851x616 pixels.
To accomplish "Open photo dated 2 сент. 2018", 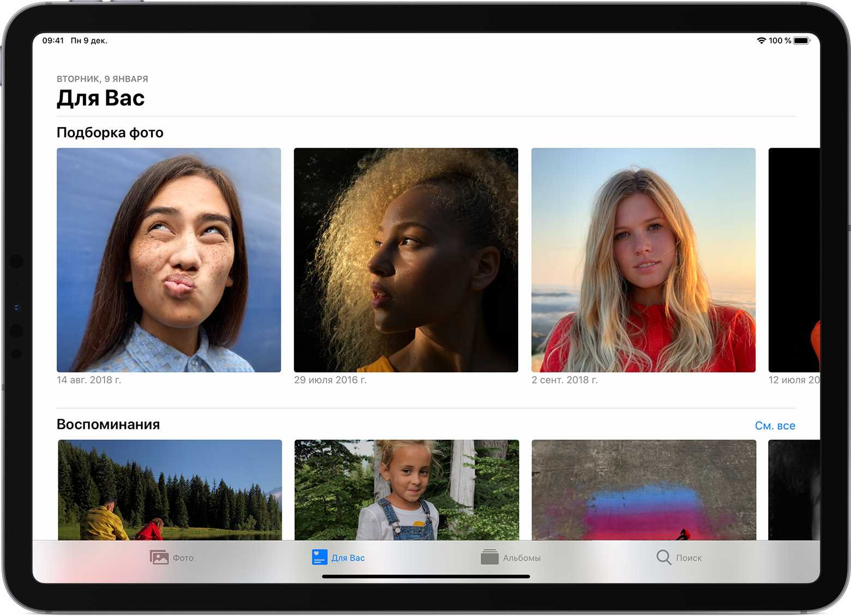I will pos(643,260).
